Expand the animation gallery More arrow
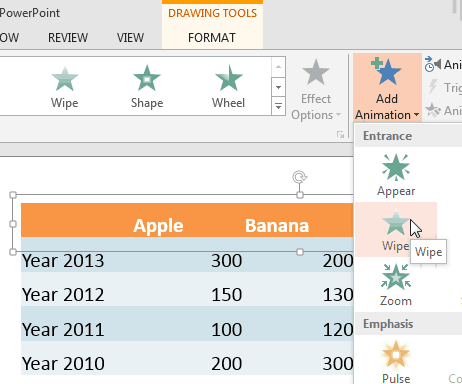462x384 pixels. [279, 106]
